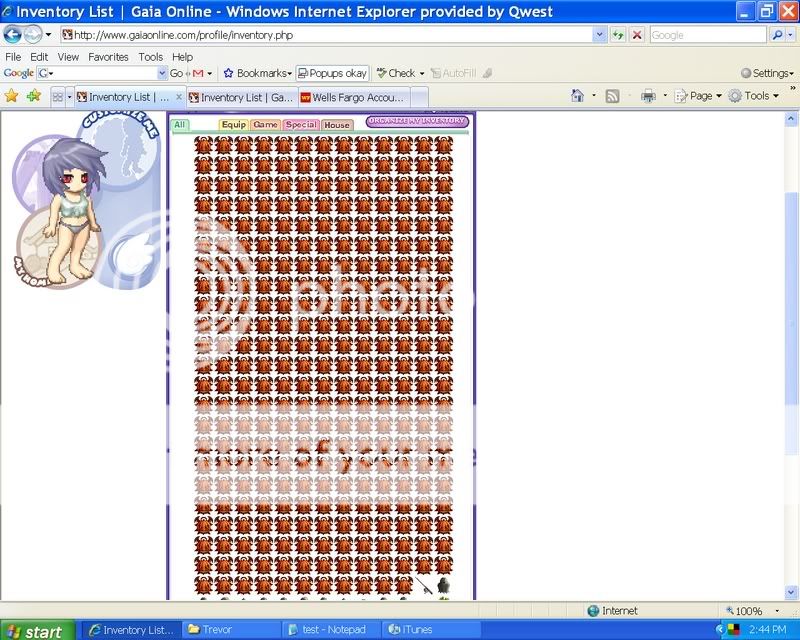Viewport: 800px width, 640px height.
Task: Click the Stop loading red X icon
Action: click(637, 34)
